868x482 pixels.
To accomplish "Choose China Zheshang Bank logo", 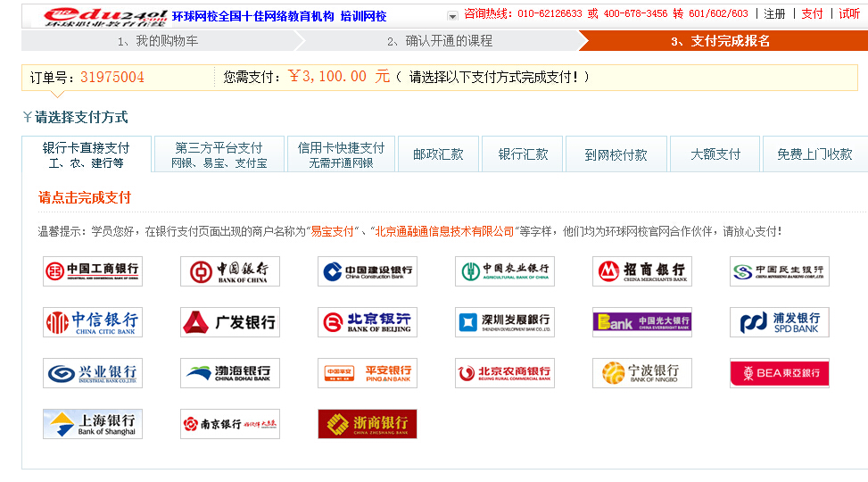I will (367, 424).
